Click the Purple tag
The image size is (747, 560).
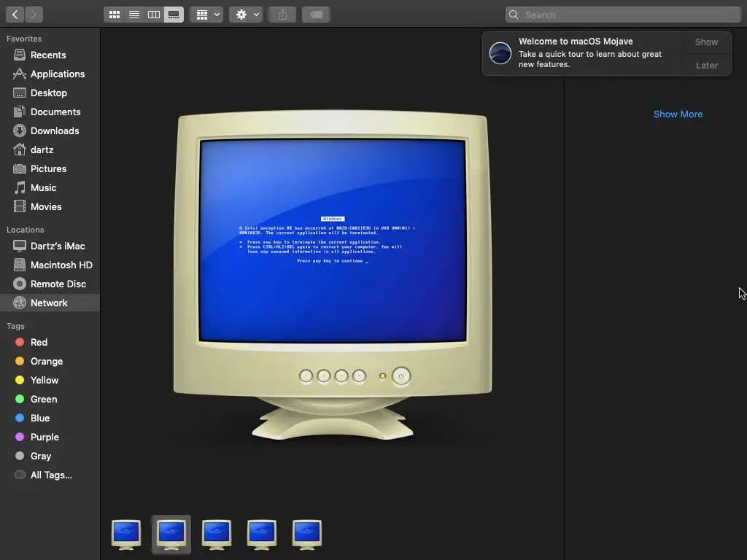pos(50,437)
